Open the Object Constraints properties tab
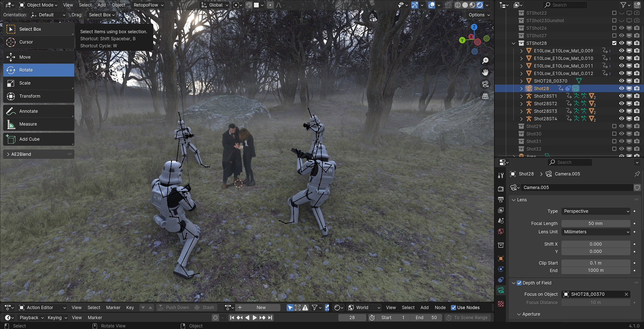The width and height of the screenshot is (644, 329). pos(501,280)
